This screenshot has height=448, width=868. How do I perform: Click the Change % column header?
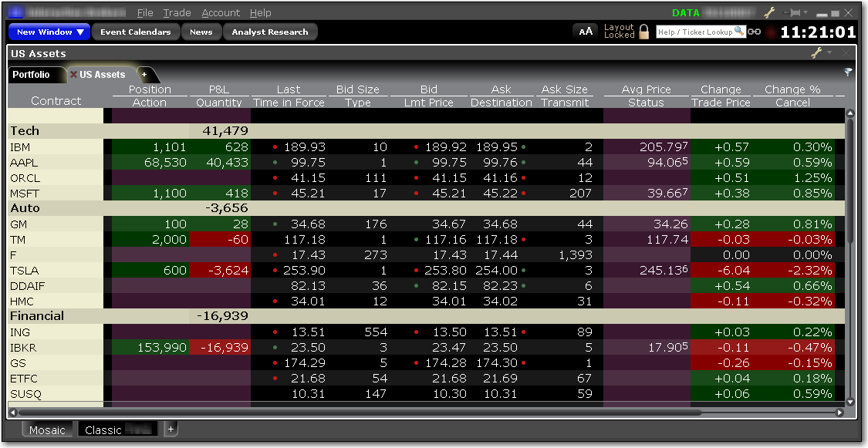pyautogui.click(x=792, y=89)
